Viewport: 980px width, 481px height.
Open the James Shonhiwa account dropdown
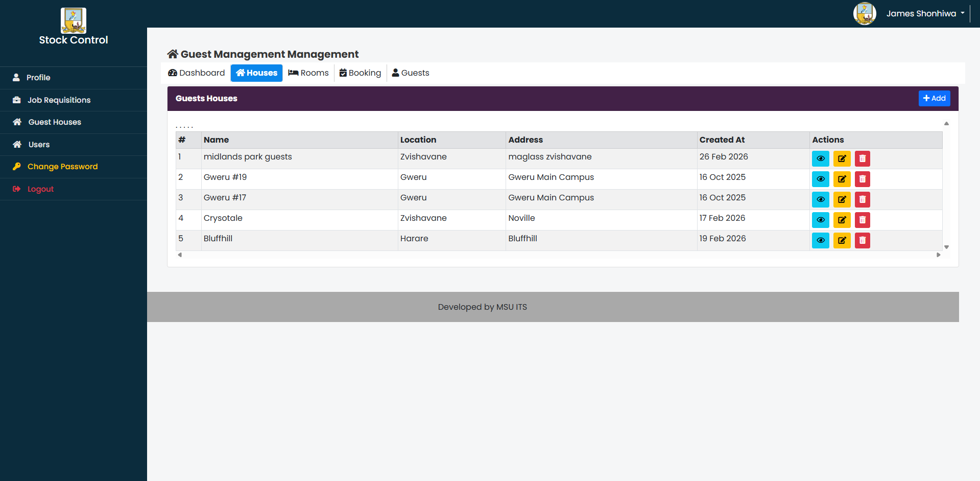click(925, 13)
